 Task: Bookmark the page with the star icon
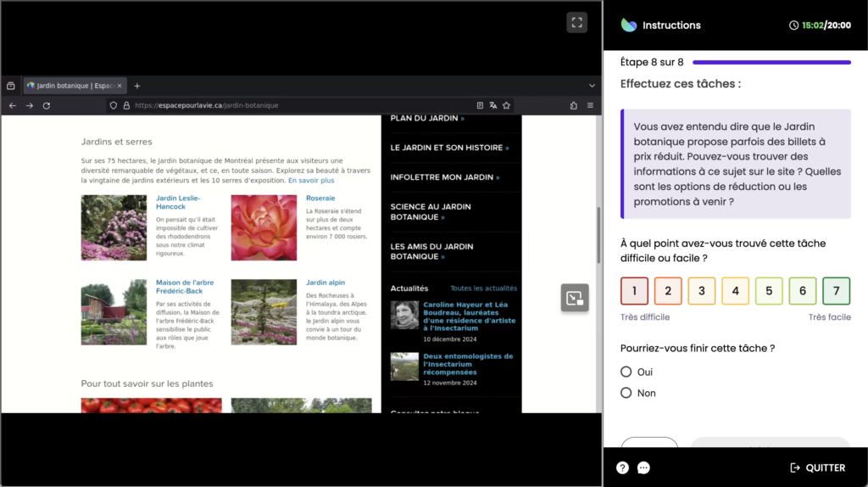pyautogui.click(x=506, y=105)
